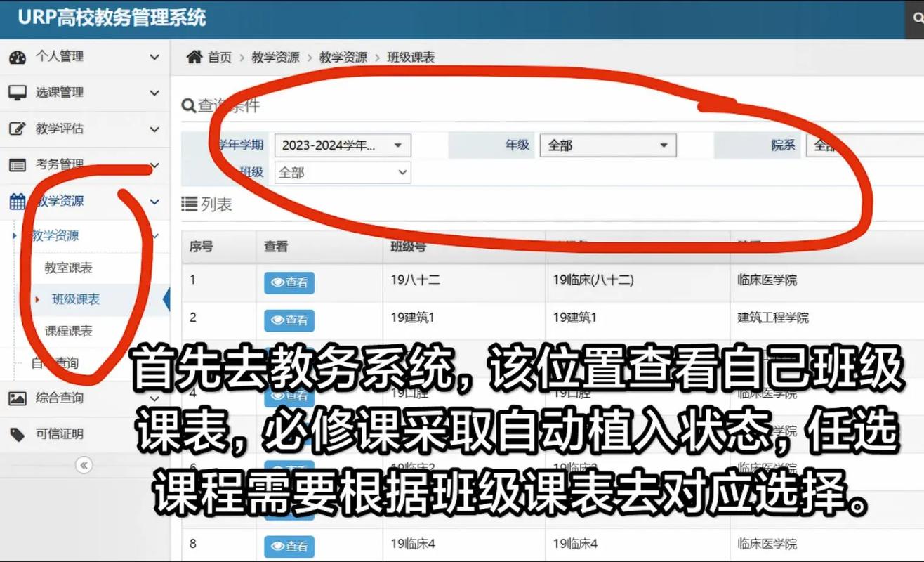Click the 选课管理 monitor icon

click(18, 93)
